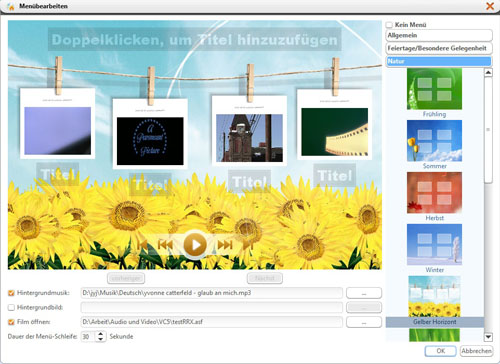This screenshot has height=364, width=500.
Task: Select the first photo with purple clip
Action: 58,131
